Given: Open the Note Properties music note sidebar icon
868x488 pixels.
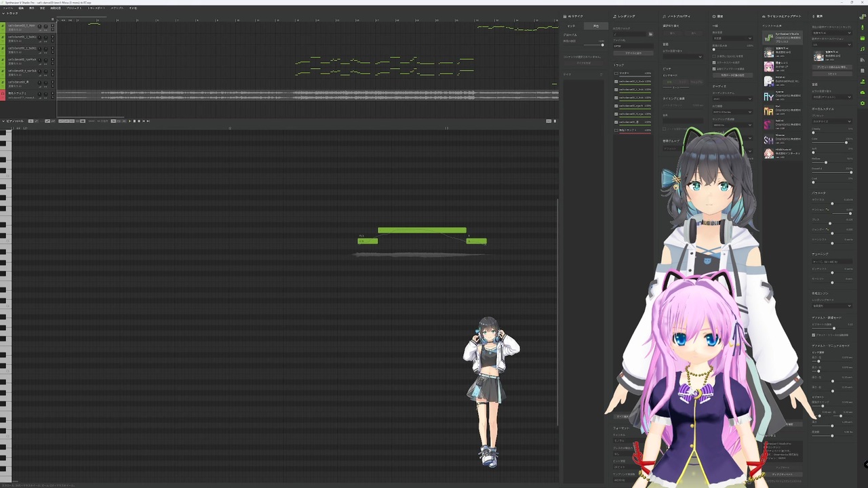Looking at the screenshot, I should 863,49.
